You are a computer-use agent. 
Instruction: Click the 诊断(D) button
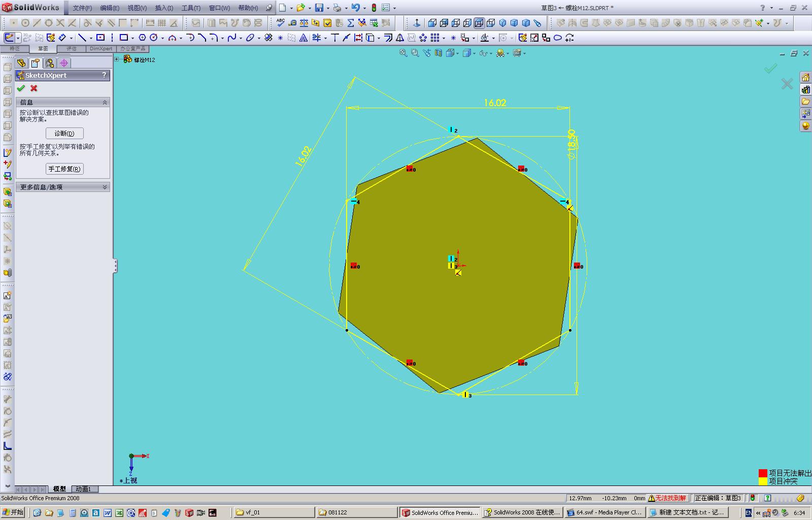(64, 134)
